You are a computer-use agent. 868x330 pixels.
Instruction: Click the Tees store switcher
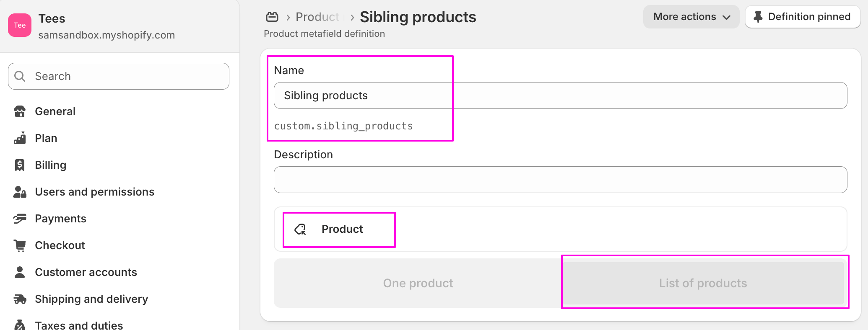pyautogui.click(x=91, y=26)
